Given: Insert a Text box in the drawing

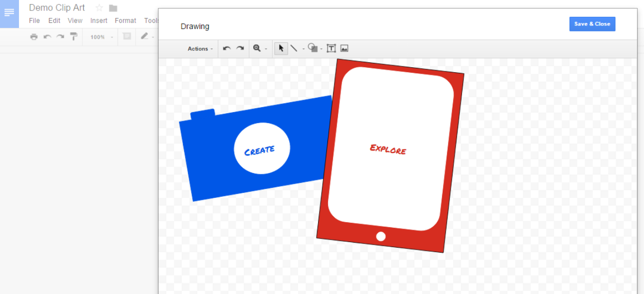Looking at the screenshot, I should click(x=331, y=48).
